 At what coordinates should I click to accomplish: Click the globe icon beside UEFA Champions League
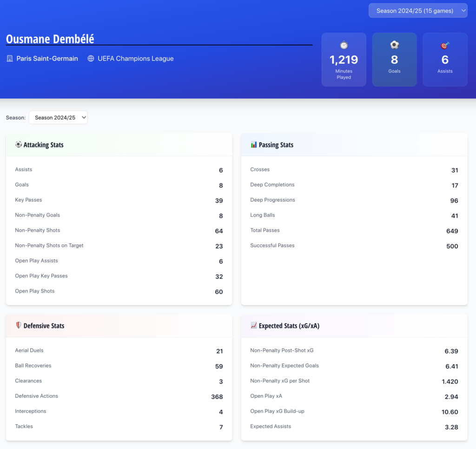[91, 59]
